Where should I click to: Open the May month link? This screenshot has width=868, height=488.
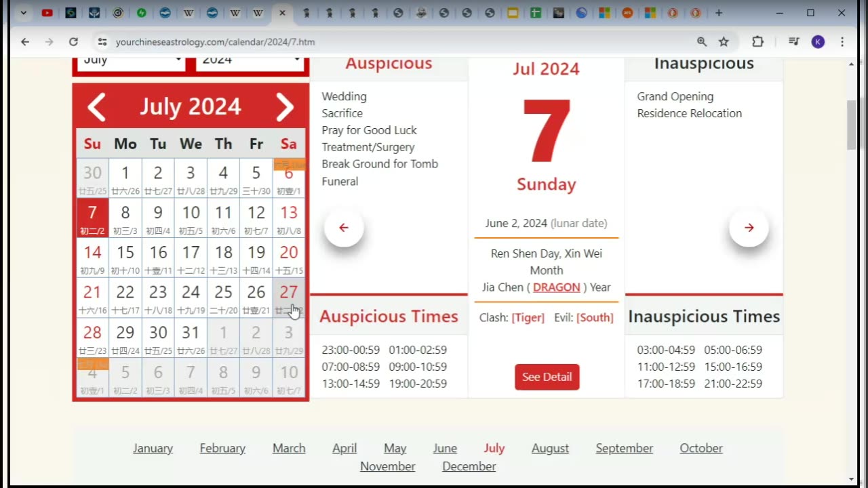[395, 448]
